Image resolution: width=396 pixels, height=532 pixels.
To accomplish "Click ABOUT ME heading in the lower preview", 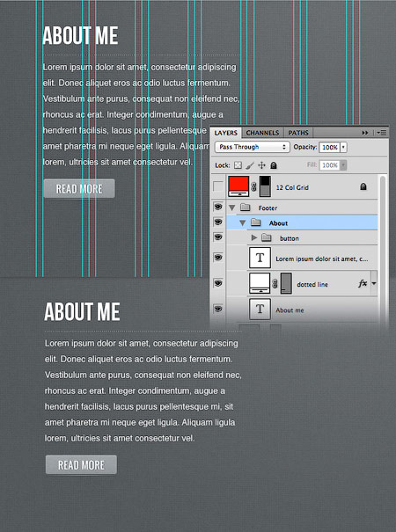I will pos(82,311).
